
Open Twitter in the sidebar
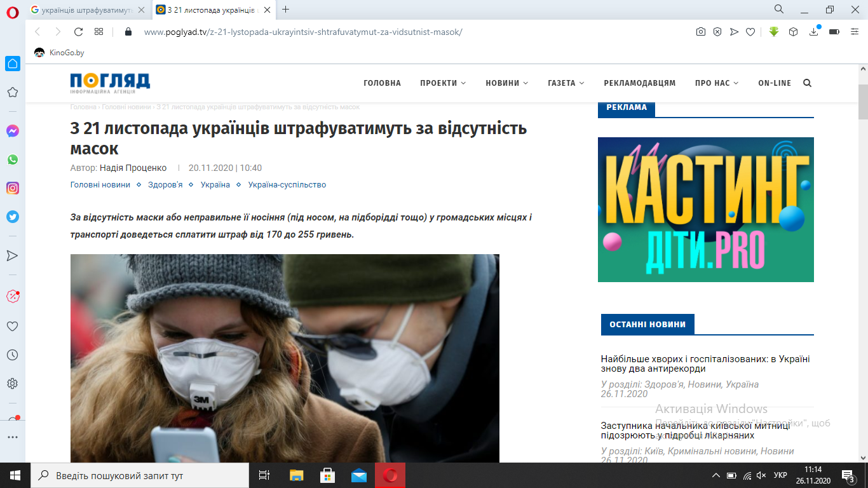[13, 217]
